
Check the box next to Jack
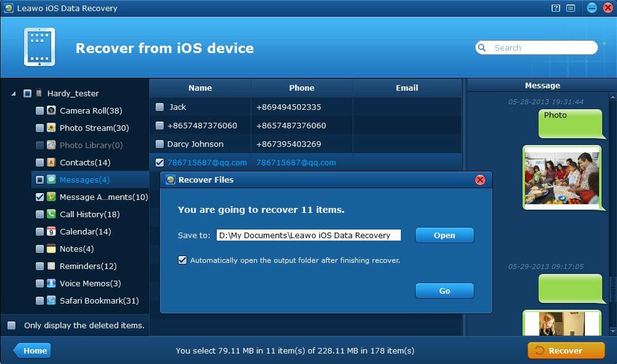(160, 107)
